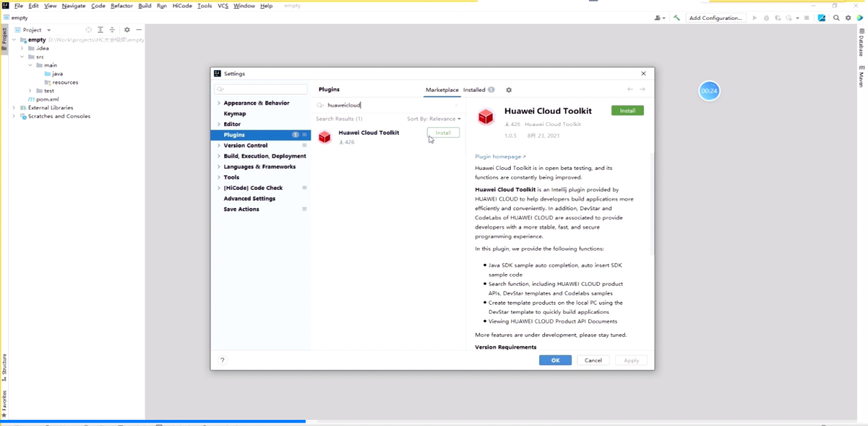The width and height of the screenshot is (868, 426).
Task: Click the pom.xml Maven file icon
Action: [x=31, y=99]
